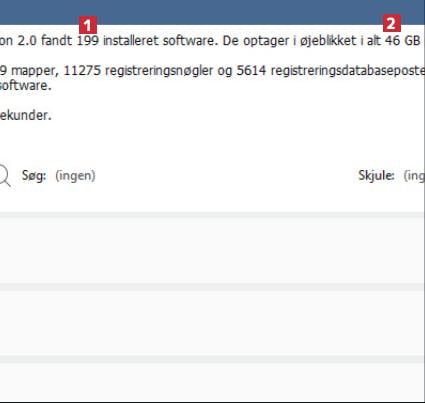Open the Skjule filter dropdown value
Screen dimensions: 425x403
click(x=414, y=175)
